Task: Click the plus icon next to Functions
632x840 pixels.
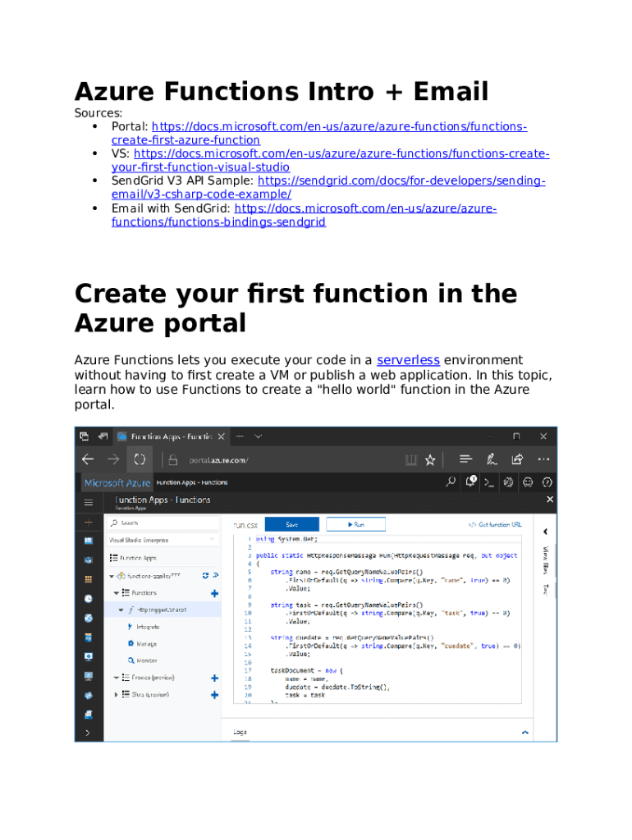Action: click(214, 592)
